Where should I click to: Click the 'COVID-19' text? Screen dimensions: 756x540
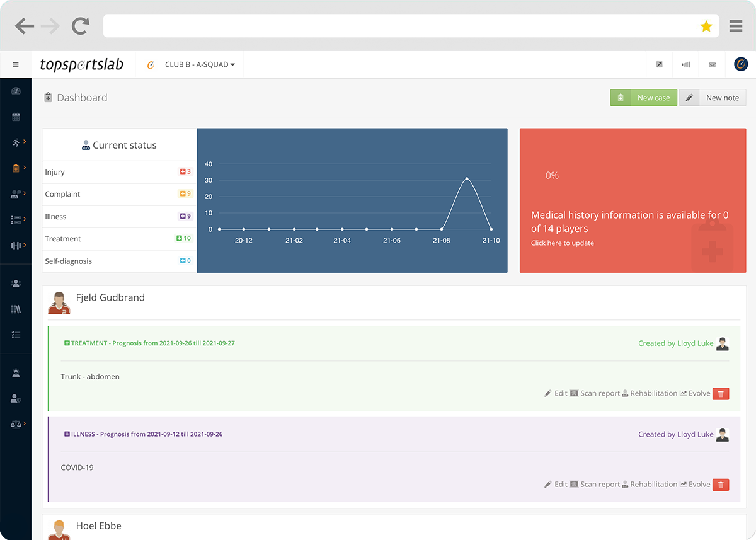[77, 468]
